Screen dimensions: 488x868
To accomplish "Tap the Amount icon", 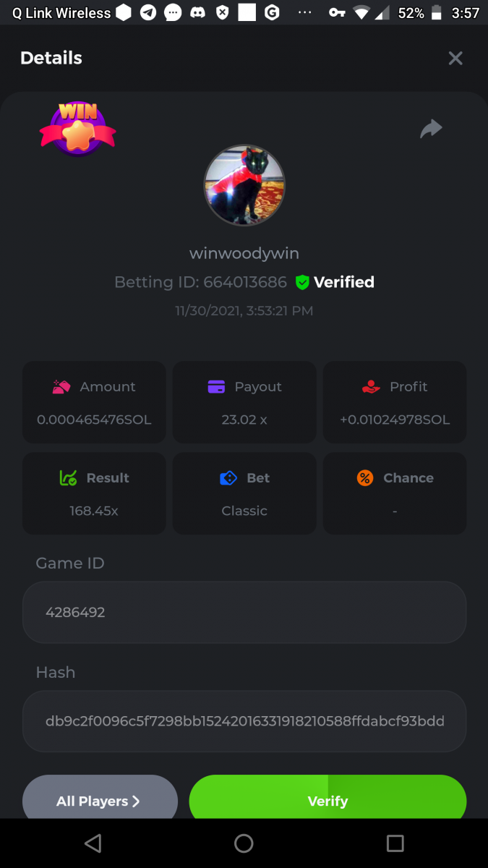I will pyautogui.click(x=61, y=387).
